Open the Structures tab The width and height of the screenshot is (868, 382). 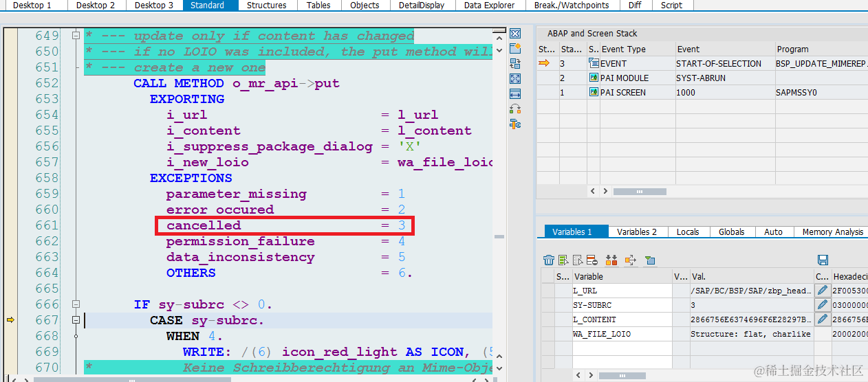[267, 5]
